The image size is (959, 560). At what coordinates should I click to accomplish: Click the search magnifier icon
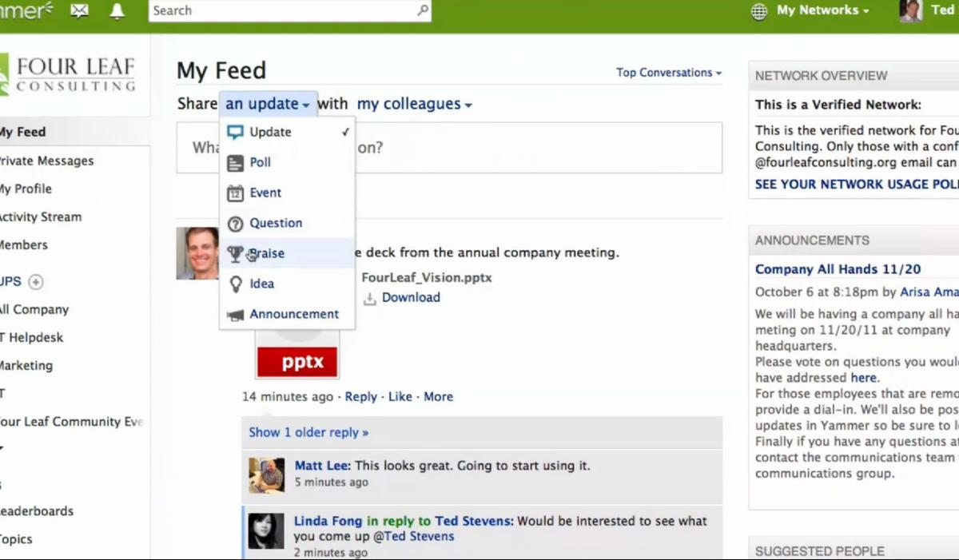(x=423, y=10)
